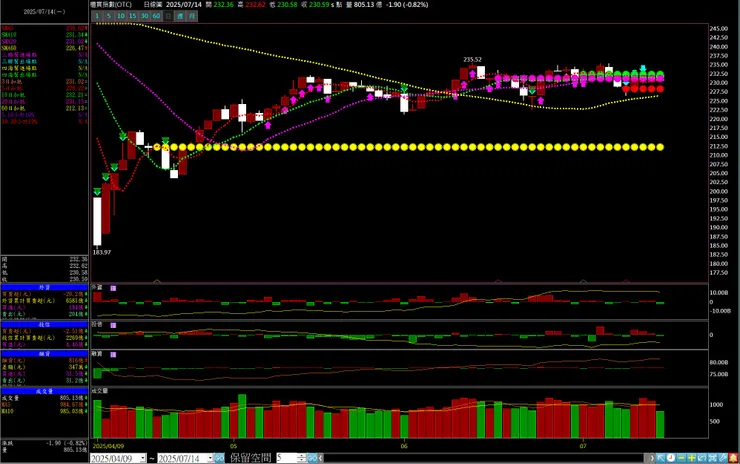The height and width of the screenshot is (464, 740).
Task: Select the daily (日) chart period
Action: (x=168, y=16)
